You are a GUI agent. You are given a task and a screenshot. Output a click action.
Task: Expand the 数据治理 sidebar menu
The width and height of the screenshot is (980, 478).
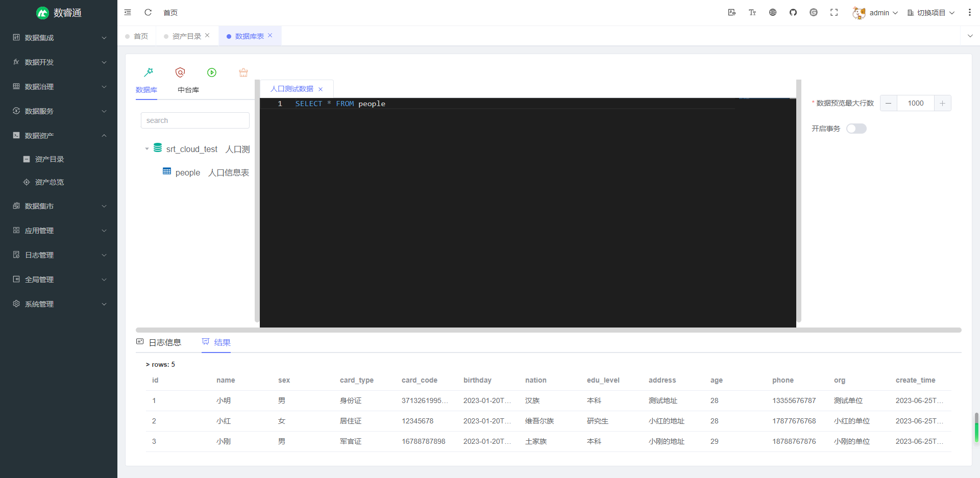click(59, 87)
